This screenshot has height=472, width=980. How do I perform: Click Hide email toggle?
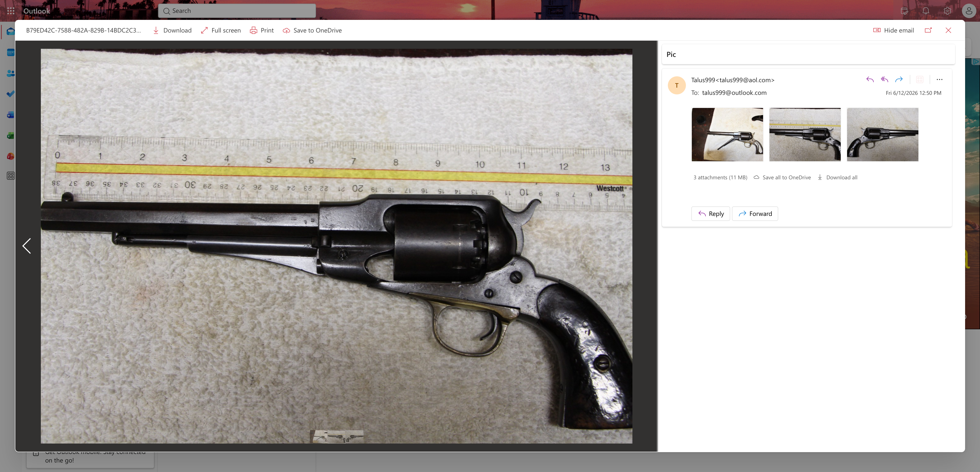pos(893,30)
